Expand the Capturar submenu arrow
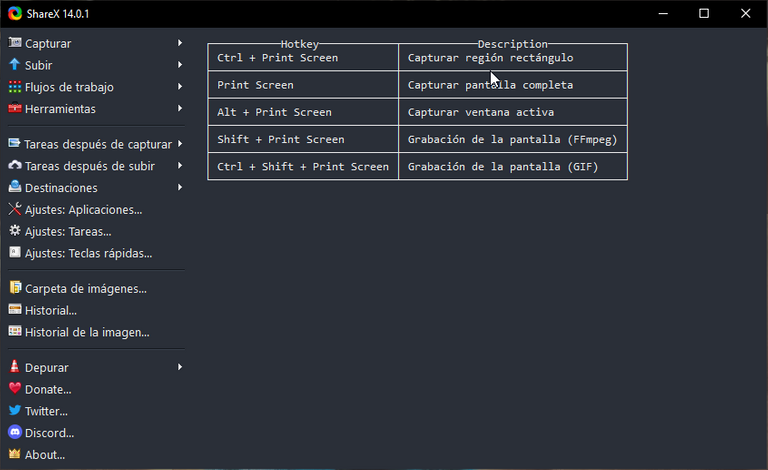 click(x=180, y=43)
